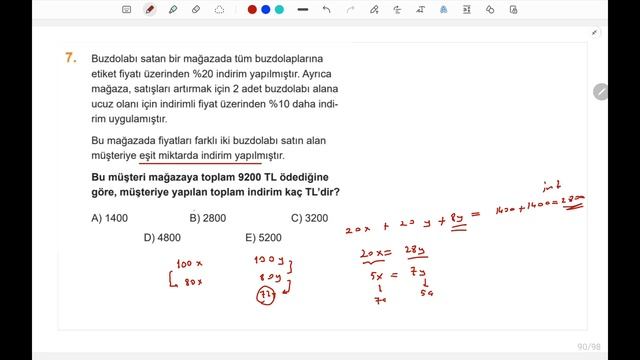Click the keyboard text input icon
This screenshot has width=640, height=360.
click(127, 9)
